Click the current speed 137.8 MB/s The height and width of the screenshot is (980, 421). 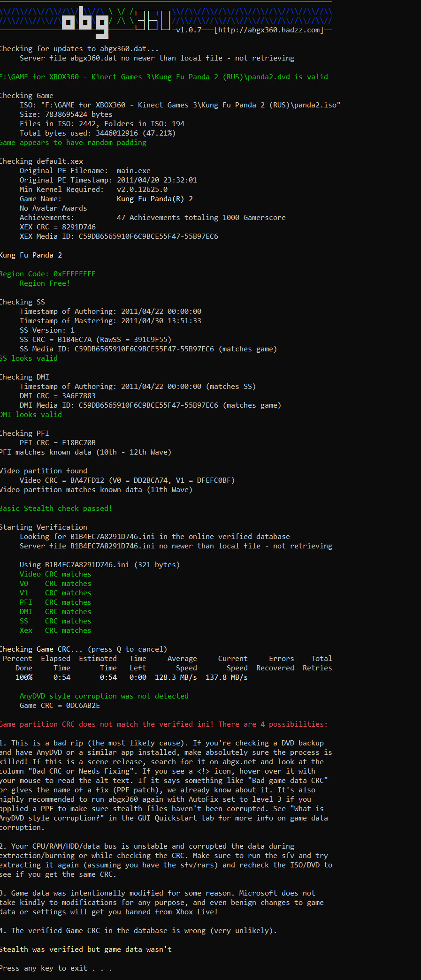[227, 677]
